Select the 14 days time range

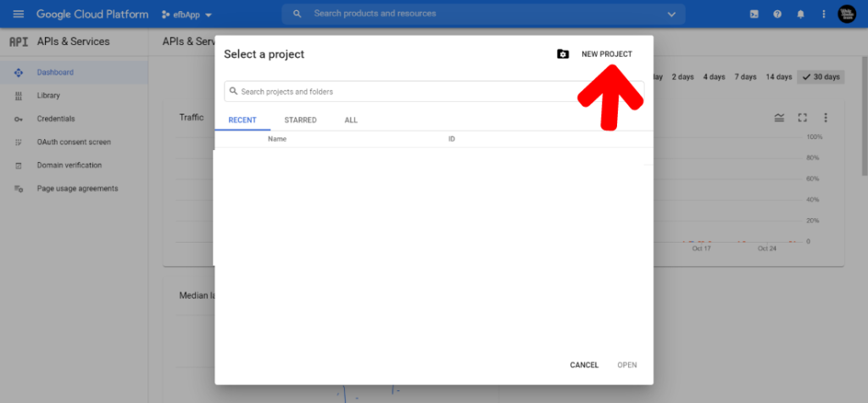coord(778,77)
